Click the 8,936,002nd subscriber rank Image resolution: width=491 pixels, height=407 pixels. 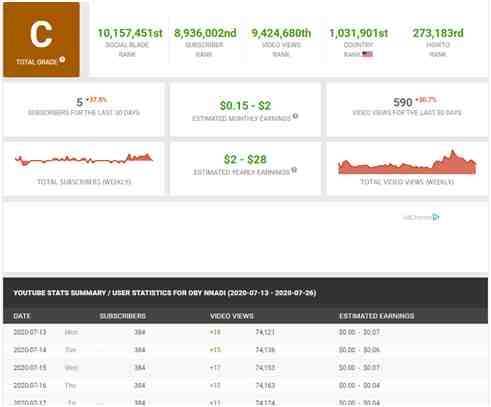click(205, 33)
